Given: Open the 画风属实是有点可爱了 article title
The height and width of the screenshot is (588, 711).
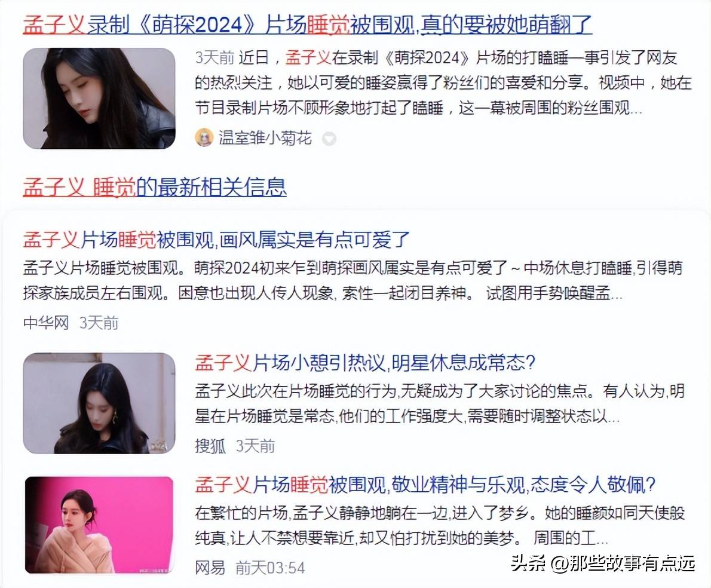Looking at the screenshot, I should (216, 240).
